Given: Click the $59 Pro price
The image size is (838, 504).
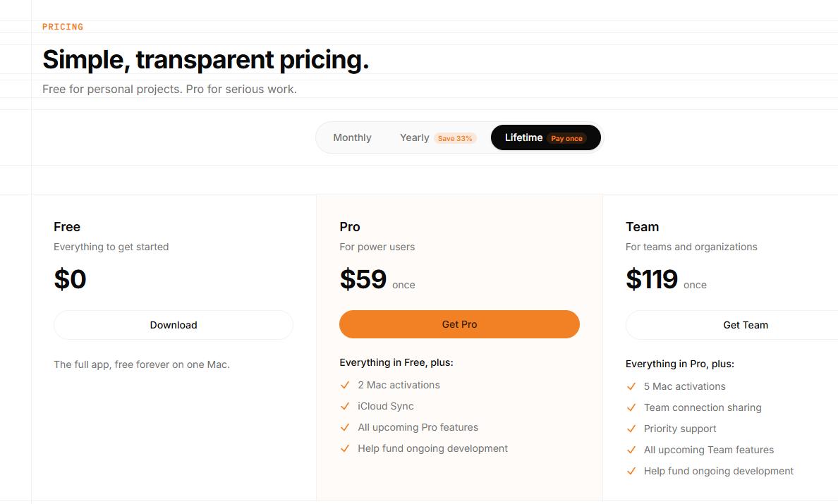Looking at the screenshot, I should coord(363,279).
